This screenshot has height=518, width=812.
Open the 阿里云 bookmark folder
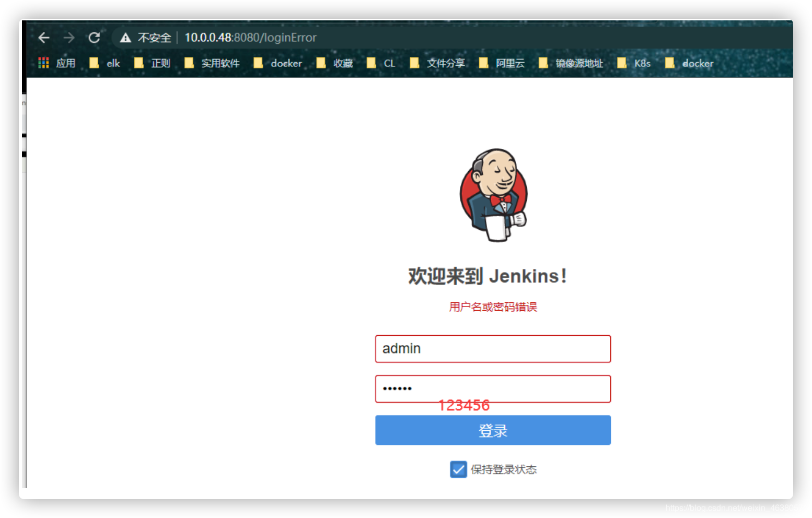(x=502, y=63)
